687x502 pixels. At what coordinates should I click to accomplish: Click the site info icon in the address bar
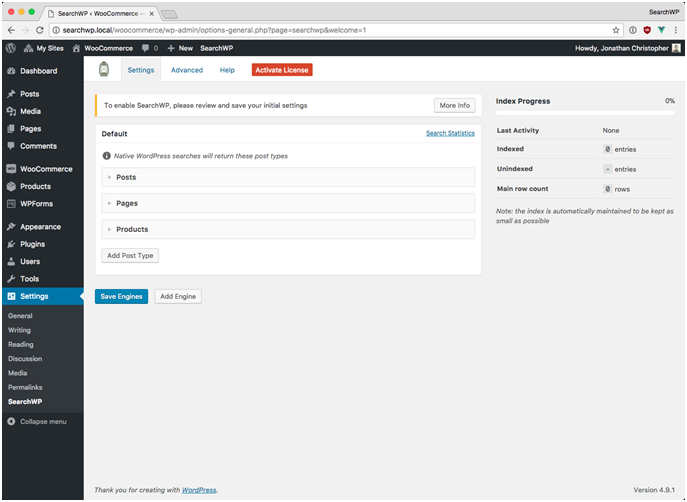coord(56,30)
